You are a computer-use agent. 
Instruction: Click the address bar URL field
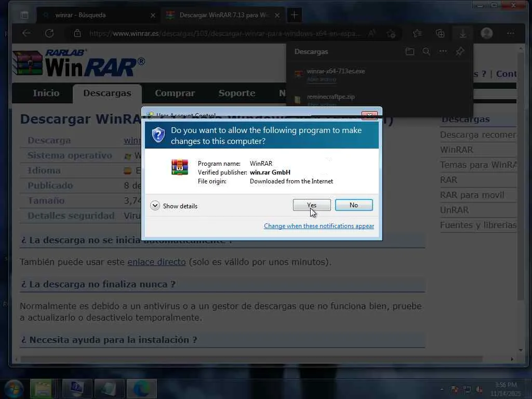224,33
